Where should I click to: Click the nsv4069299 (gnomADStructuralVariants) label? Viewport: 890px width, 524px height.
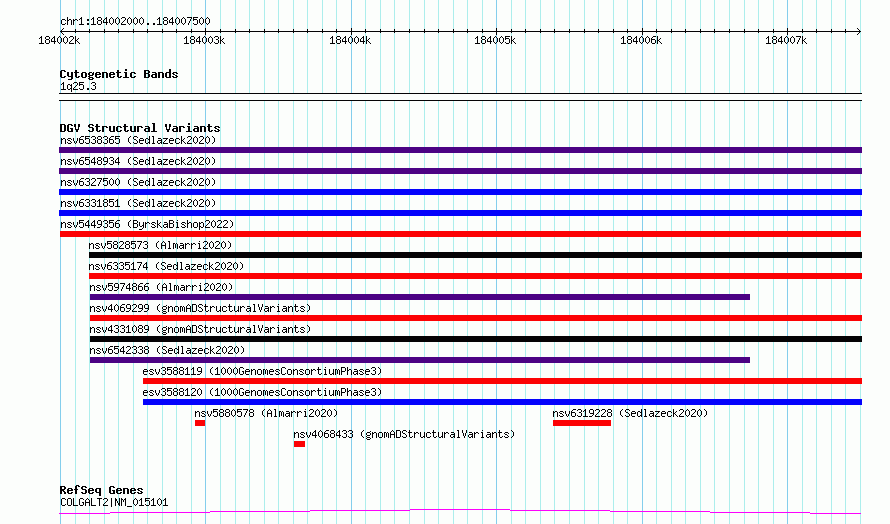[200, 308]
